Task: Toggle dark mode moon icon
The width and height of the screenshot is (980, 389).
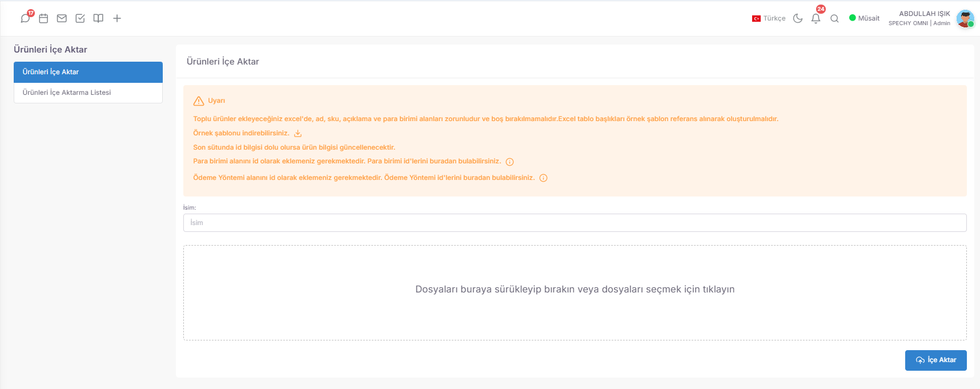Action: pyautogui.click(x=798, y=18)
